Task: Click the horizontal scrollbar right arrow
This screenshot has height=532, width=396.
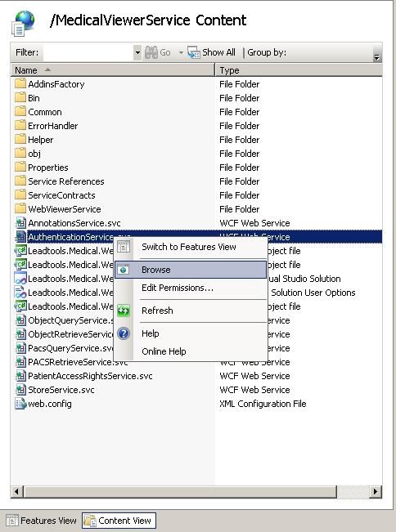Action: (375, 491)
